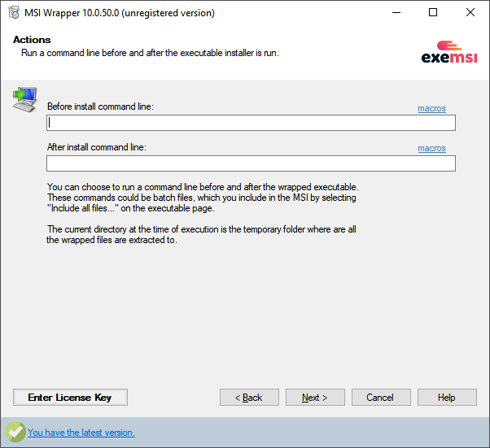Close the MSI Wrapper window

[470, 12]
